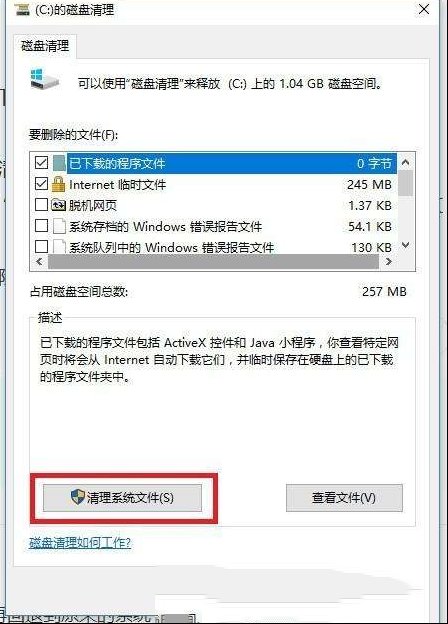Click the drive icon in the dialog header
Image resolution: width=448 pixels, height=624 pixels.
click(45, 79)
